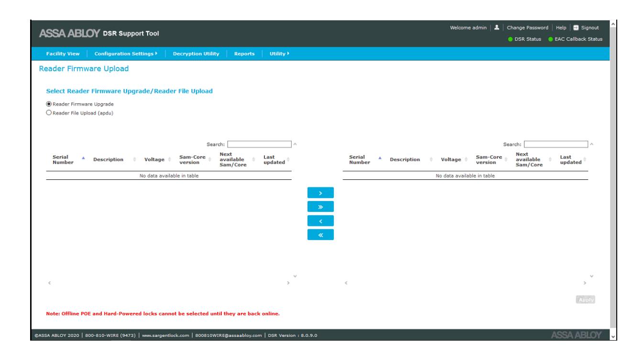Click left table scroll-right arrow
This screenshot has width=644, height=354.
pyautogui.click(x=288, y=284)
